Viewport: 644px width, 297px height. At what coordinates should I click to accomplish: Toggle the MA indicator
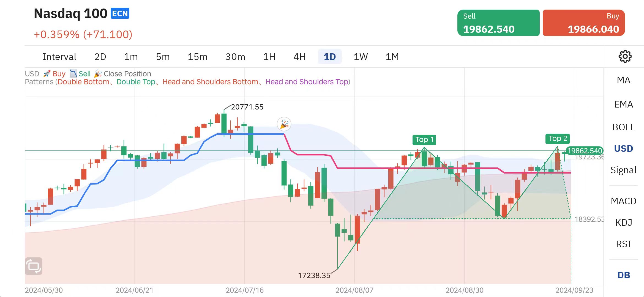pos(623,80)
